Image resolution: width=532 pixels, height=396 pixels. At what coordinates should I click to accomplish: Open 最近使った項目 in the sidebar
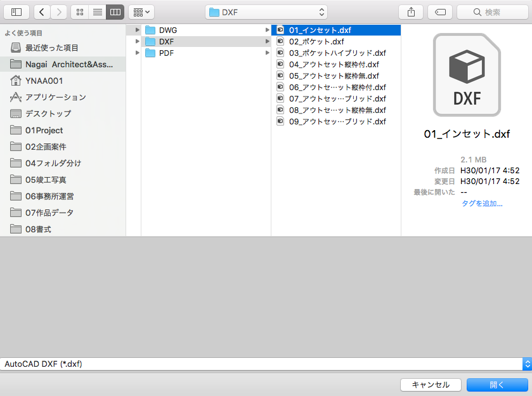click(63, 48)
